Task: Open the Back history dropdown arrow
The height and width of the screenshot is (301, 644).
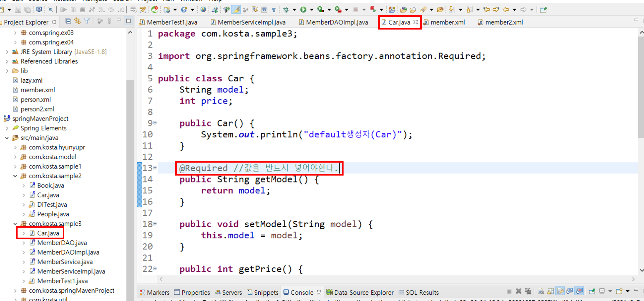Action: point(514,10)
